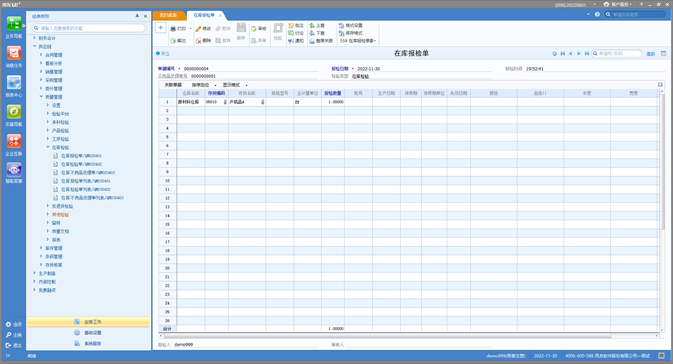Click the 关联单据 button
The height and width of the screenshot is (364, 673).
tap(173, 85)
